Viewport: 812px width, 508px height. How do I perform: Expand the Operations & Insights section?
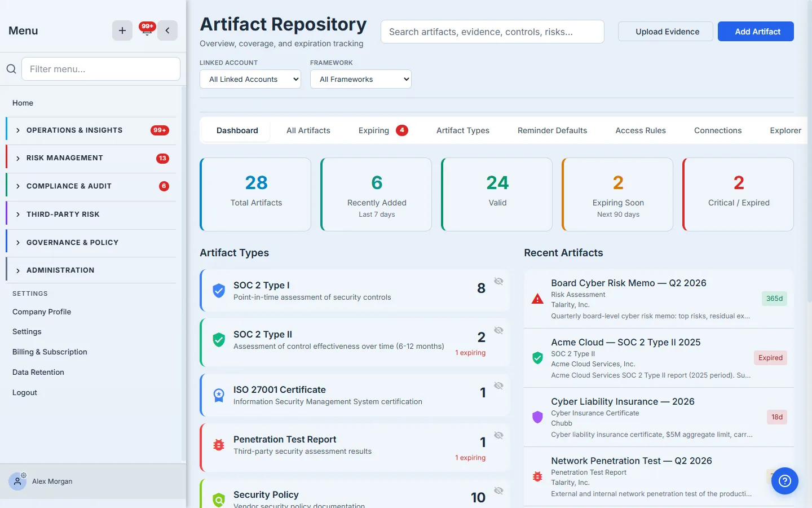91,130
